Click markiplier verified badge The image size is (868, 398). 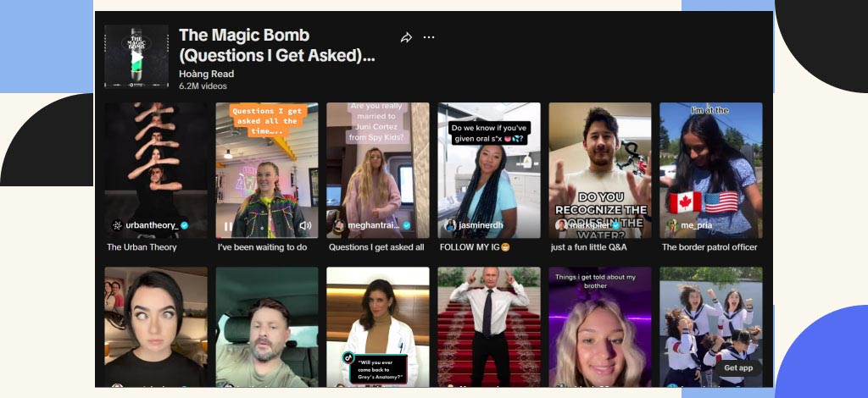tap(615, 225)
